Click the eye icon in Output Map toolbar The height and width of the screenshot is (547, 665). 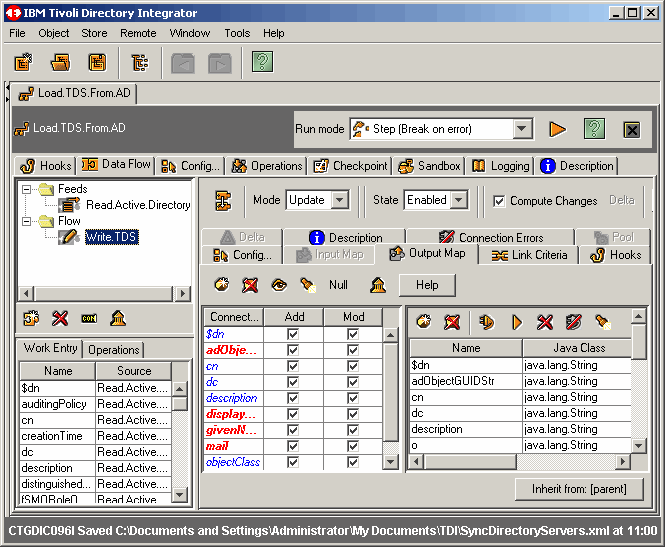(x=279, y=285)
